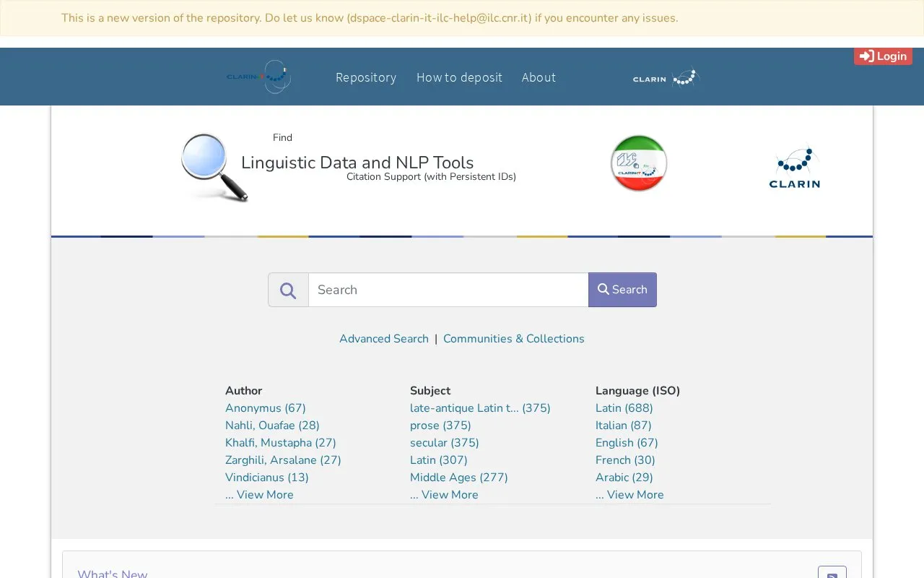Filter by subject secular (375)

[445, 443]
